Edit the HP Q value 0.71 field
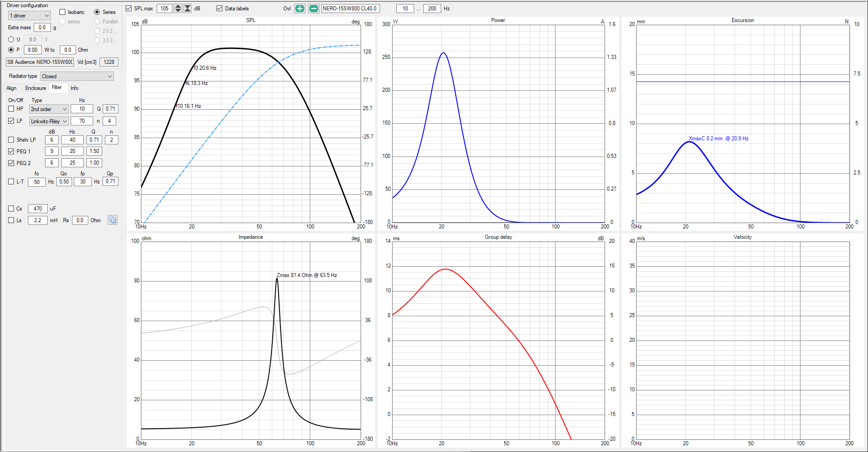The height and width of the screenshot is (452, 868). pos(110,109)
